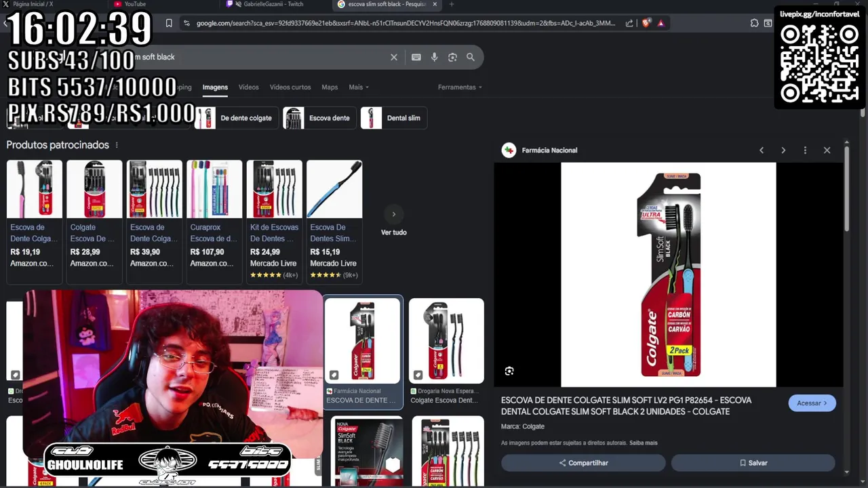Viewport: 868px width, 488px height.
Task: Open the R$ 19,19 Amazon product card
Action: 35,222
